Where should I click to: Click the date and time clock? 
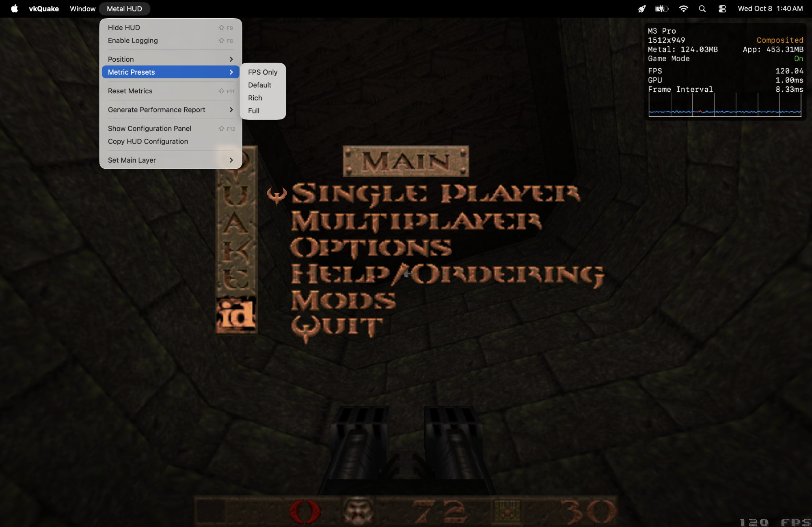[770, 9]
